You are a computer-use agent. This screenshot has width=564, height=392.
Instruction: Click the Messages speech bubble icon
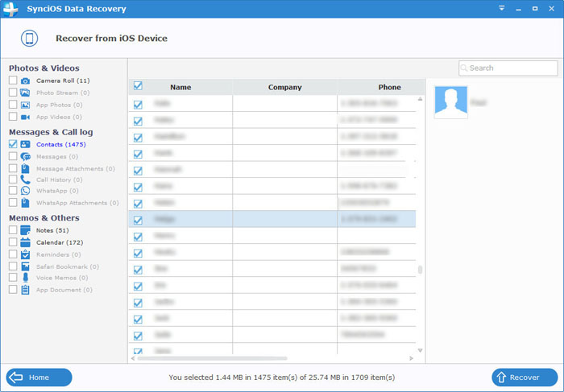(25, 157)
